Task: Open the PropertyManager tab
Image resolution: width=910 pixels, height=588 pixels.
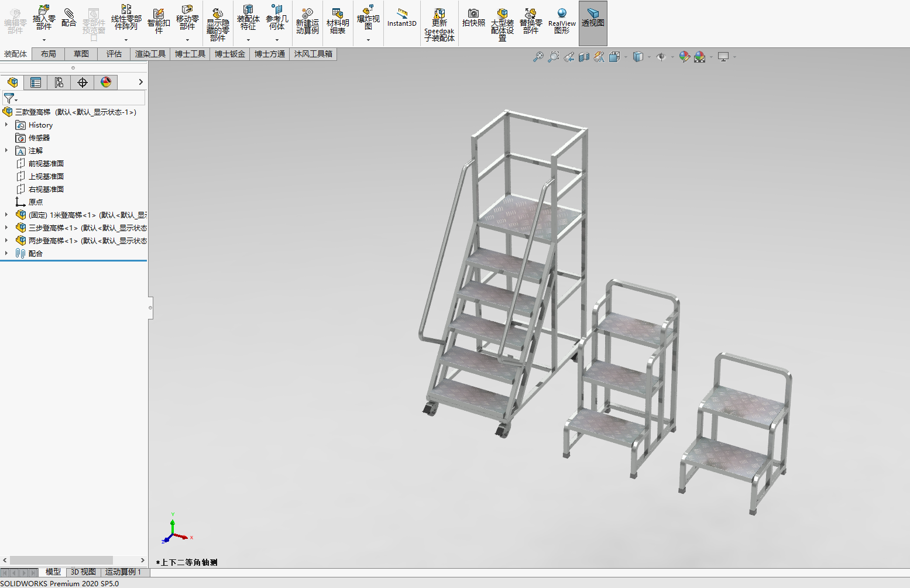Action: pos(36,82)
